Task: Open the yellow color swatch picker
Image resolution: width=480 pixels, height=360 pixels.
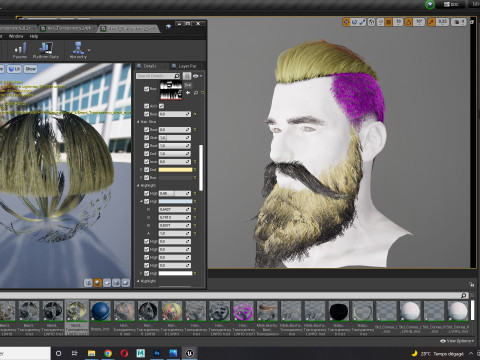Action: [175, 170]
